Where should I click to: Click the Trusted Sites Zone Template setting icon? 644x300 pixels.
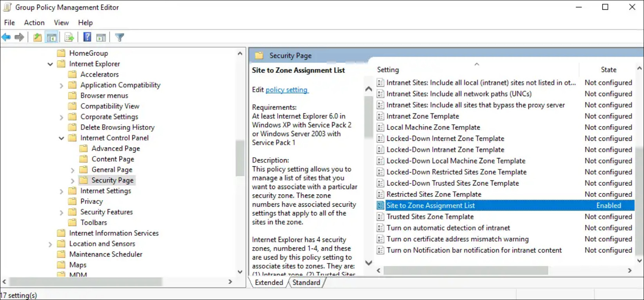[x=380, y=216]
